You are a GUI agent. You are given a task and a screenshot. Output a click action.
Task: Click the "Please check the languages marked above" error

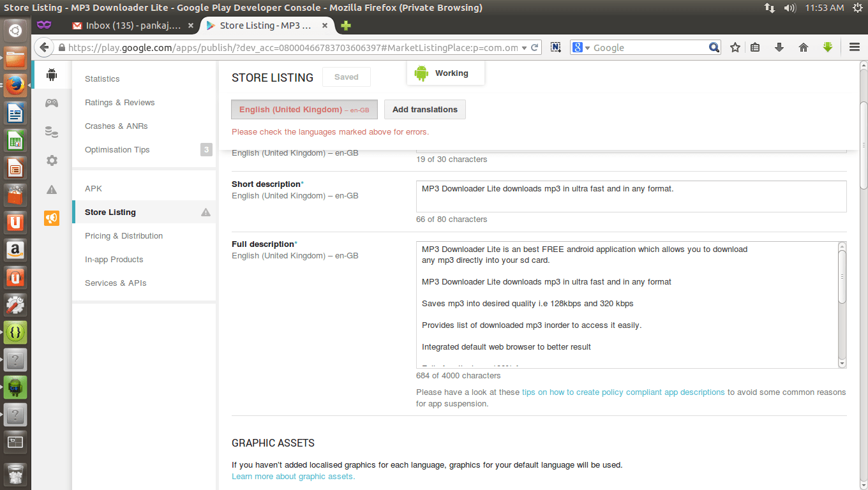330,132
